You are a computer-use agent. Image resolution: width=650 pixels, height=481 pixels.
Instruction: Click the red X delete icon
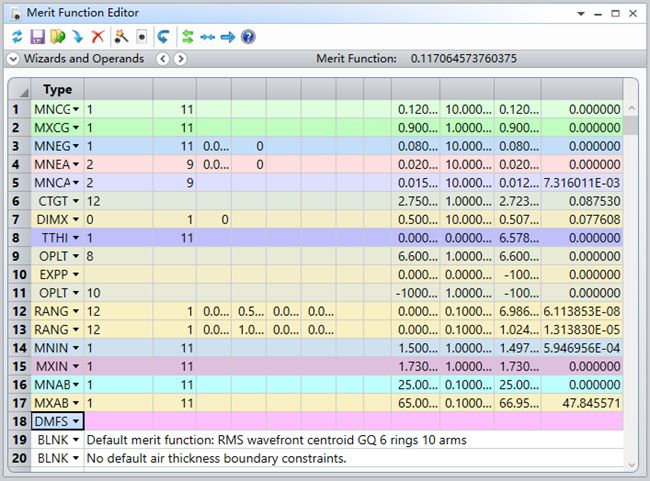tap(97, 37)
